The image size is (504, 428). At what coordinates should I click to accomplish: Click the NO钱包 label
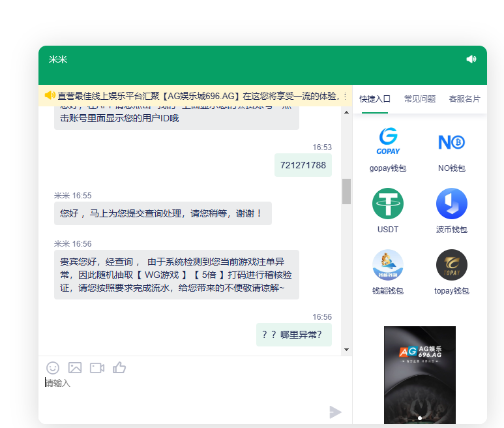tap(452, 168)
